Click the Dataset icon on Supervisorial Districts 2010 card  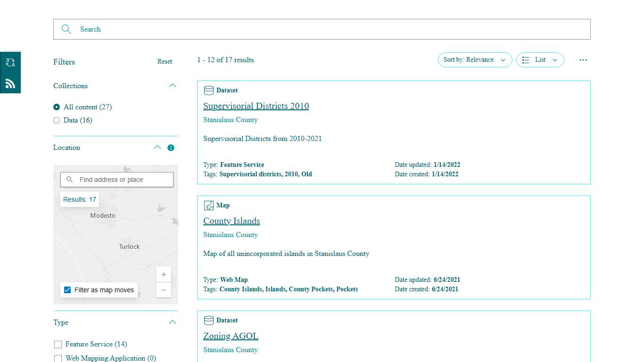click(x=208, y=90)
